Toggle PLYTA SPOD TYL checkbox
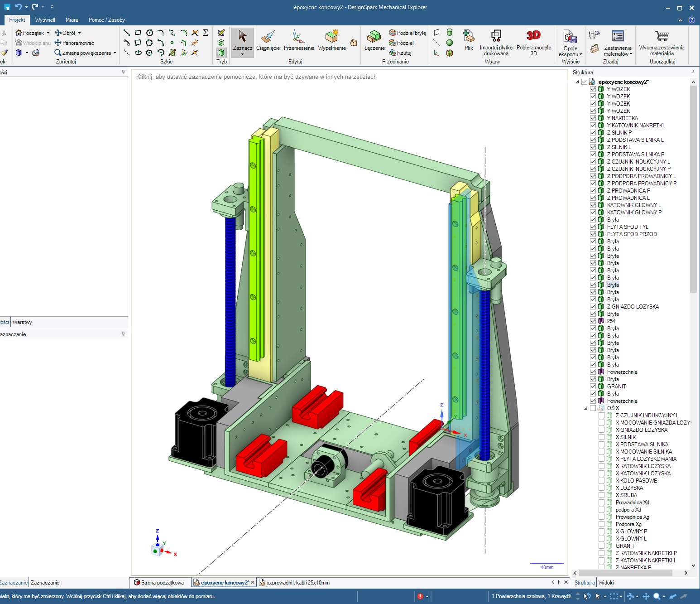The image size is (700, 604). coord(593,227)
